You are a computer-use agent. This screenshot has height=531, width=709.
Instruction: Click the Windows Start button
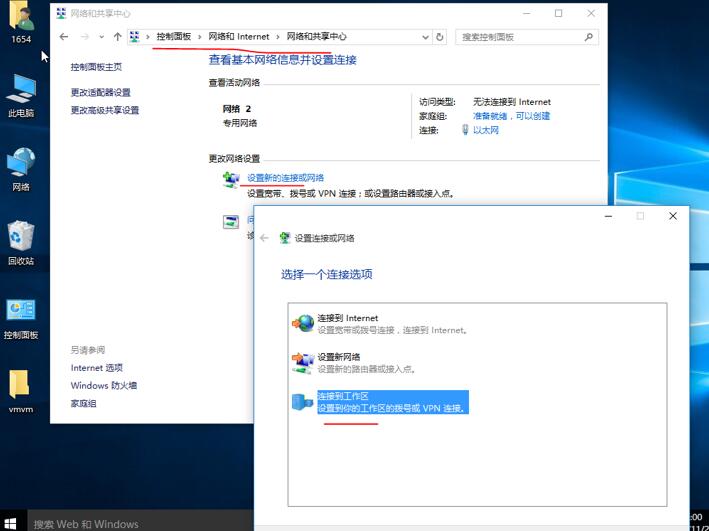10,523
